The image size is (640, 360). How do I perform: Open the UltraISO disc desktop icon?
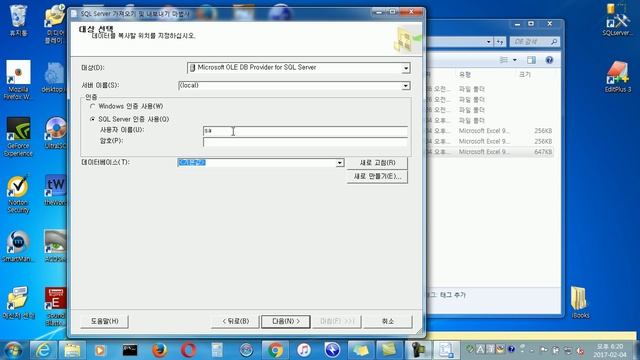(56, 133)
